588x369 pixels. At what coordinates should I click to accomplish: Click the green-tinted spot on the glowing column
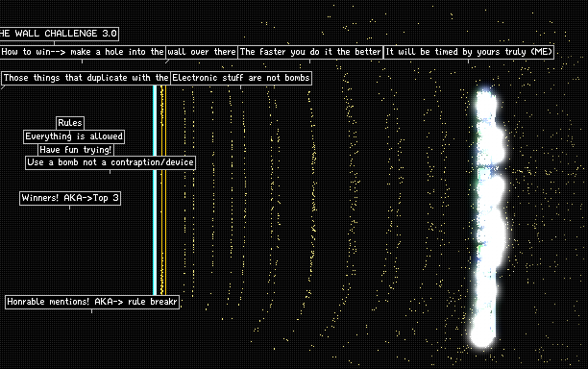pyautogui.click(x=480, y=248)
